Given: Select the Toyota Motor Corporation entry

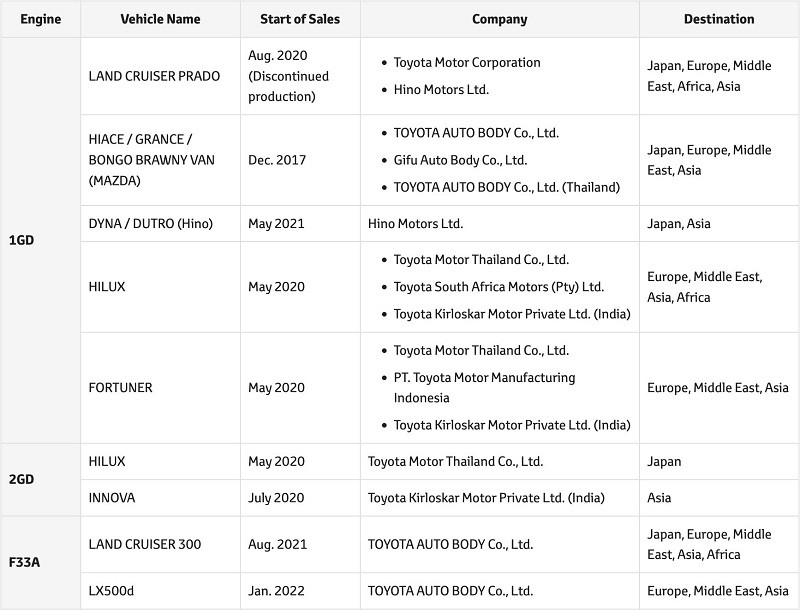Looking at the screenshot, I should click(467, 63).
